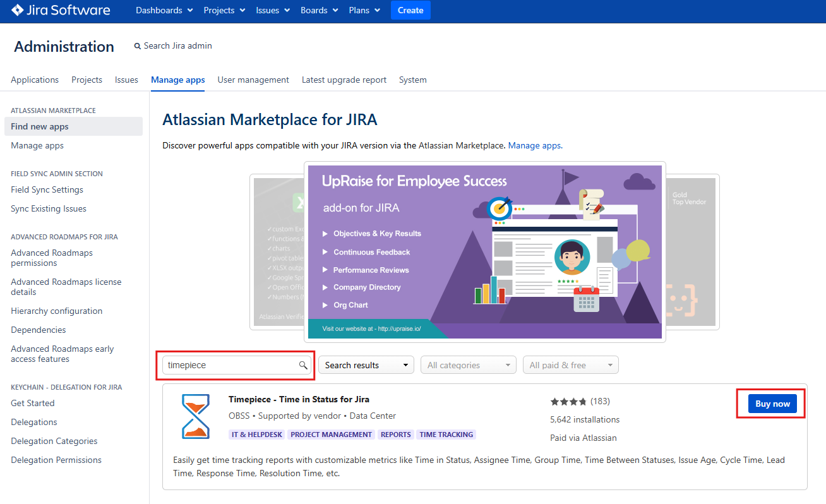Click the blue Create button

[x=410, y=10]
